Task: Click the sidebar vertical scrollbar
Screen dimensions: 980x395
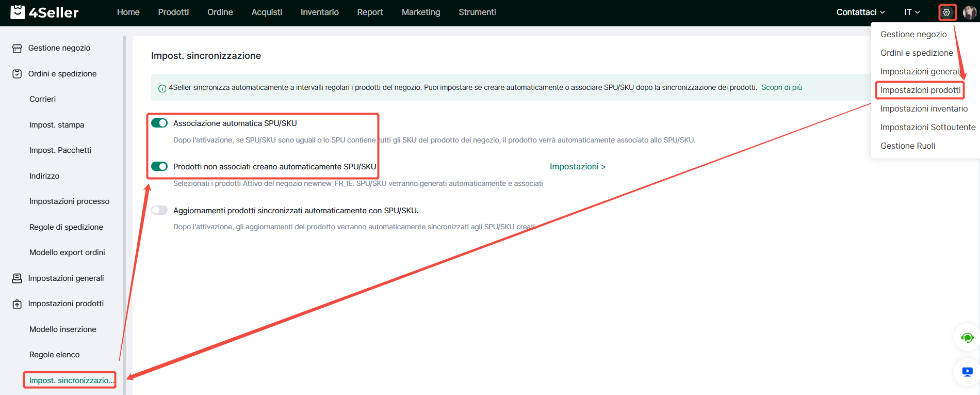Action: [x=124, y=207]
